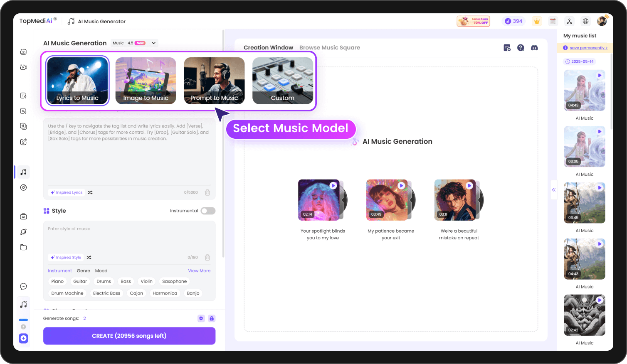Open the Music 4.5 version dropdown
Image resolution: width=627 pixels, height=364 pixels.
tap(134, 43)
